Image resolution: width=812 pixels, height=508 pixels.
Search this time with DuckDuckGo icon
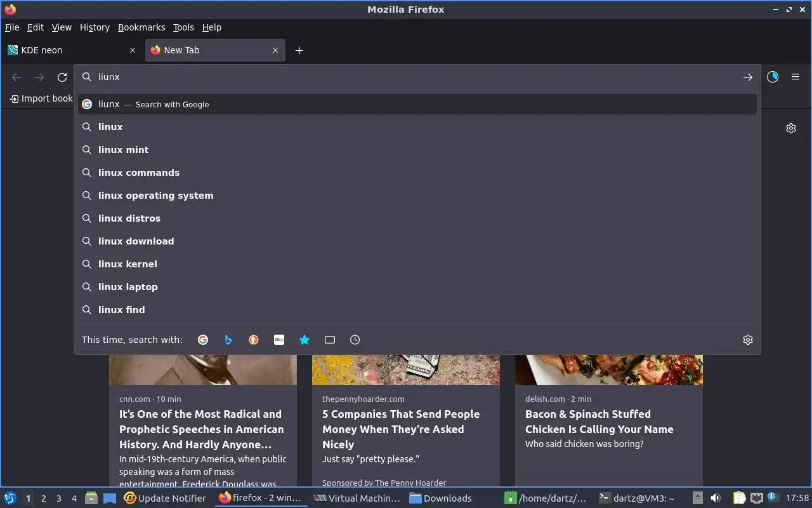[x=254, y=340]
